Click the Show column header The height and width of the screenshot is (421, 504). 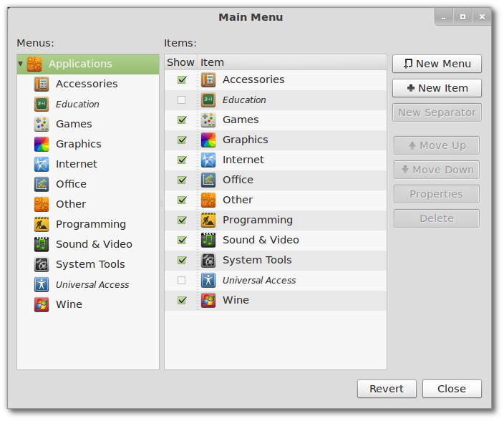pos(180,62)
